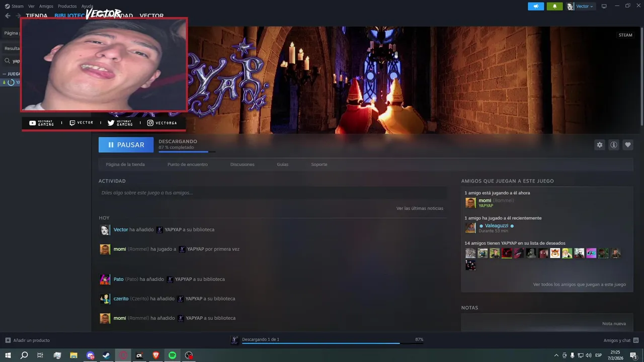Viewport: 644px width, 362px height.
Task: Open Discusiones tab
Action: click(x=243, y=164)
